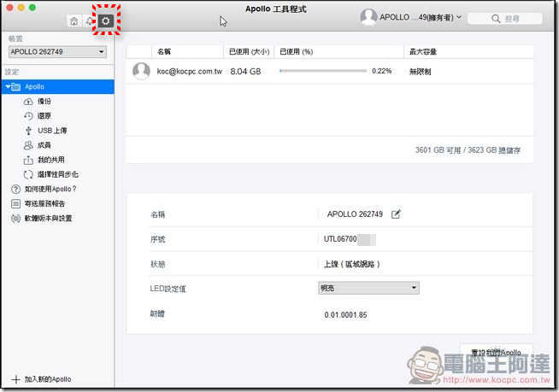Open 如何使用Apollo? help

50,189
